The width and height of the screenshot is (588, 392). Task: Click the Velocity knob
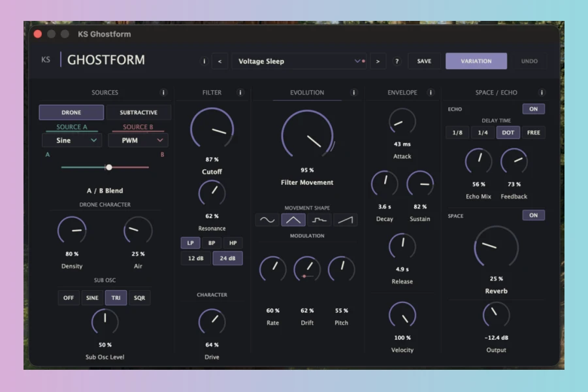tap(402, 315)
